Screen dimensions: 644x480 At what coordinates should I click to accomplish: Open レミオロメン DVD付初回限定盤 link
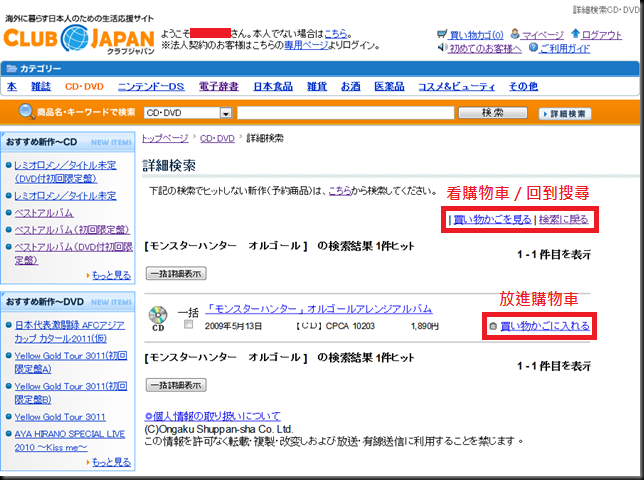(x=65, y=172)
